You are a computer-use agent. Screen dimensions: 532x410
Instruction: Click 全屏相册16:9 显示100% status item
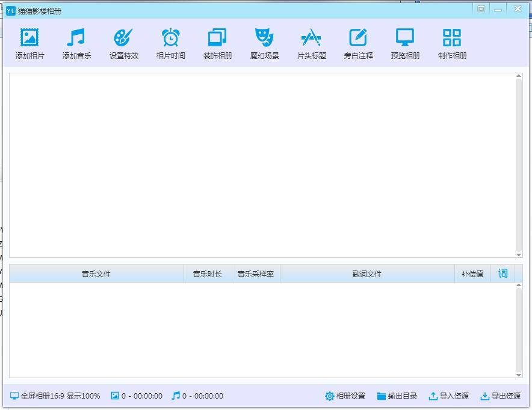point(55,396)
